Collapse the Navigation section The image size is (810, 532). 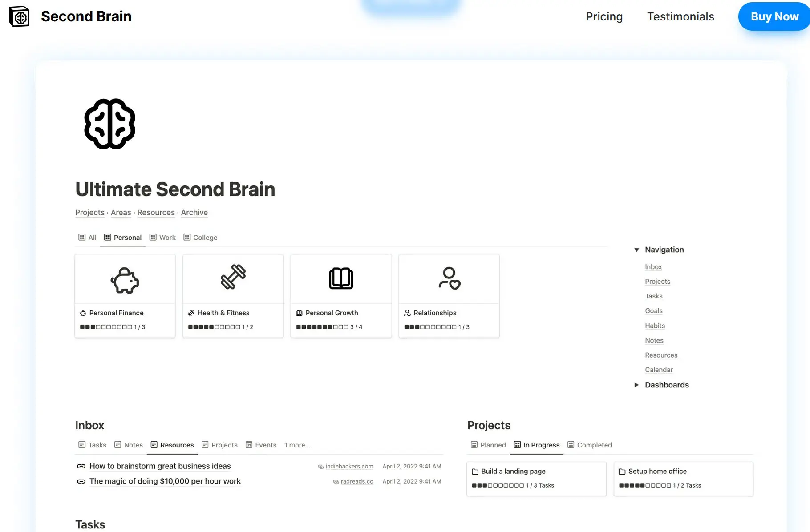(x=636, y=250)
